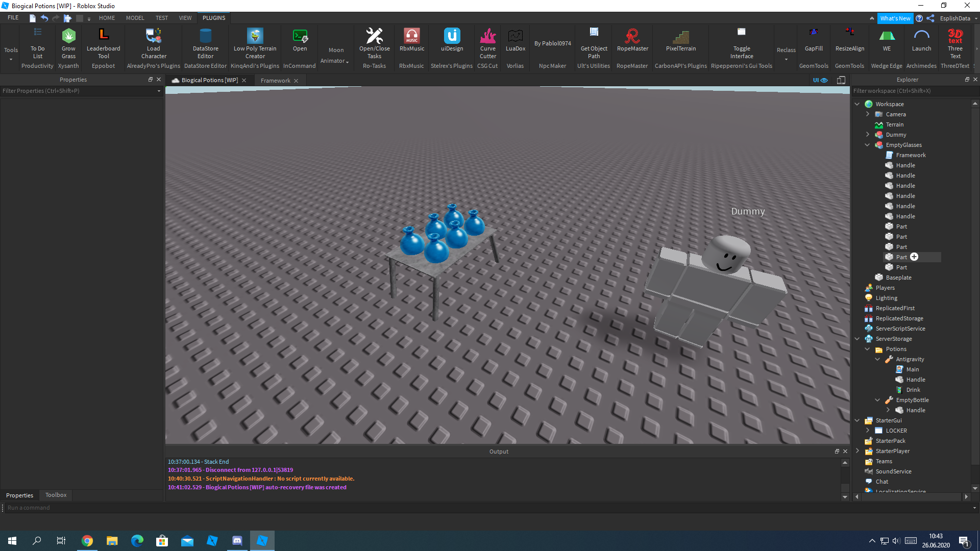This screenshot has width=980, height=551.
Task: Switch to the MODEL ribbon tab
Action: coord(135,17)
